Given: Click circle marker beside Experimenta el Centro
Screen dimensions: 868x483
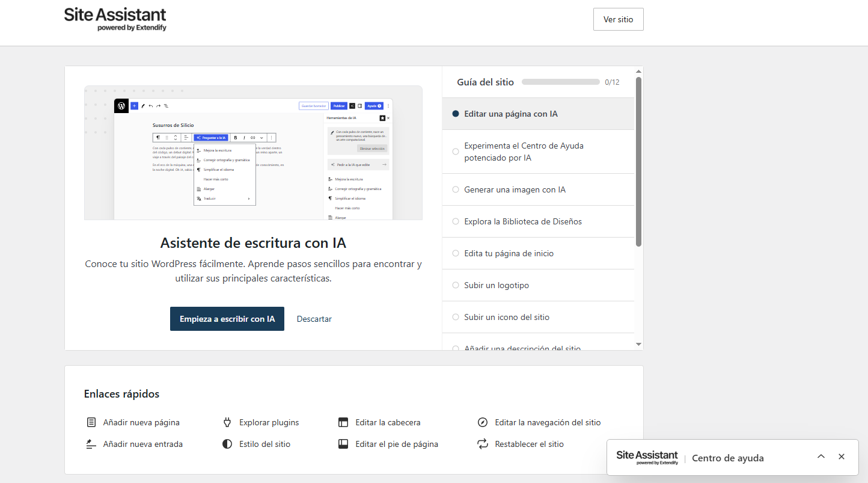Looking at the screenshot, I should pyautogui.click(x=456, y=152).
